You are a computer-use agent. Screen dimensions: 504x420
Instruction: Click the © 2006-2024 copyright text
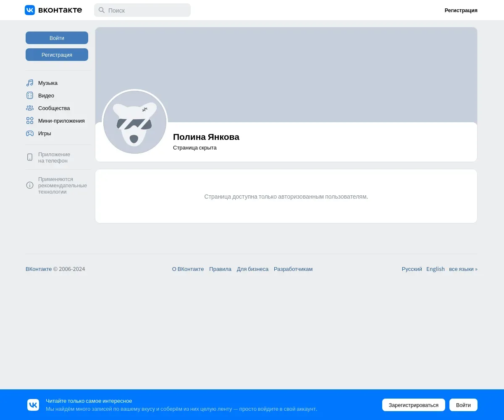69,269
